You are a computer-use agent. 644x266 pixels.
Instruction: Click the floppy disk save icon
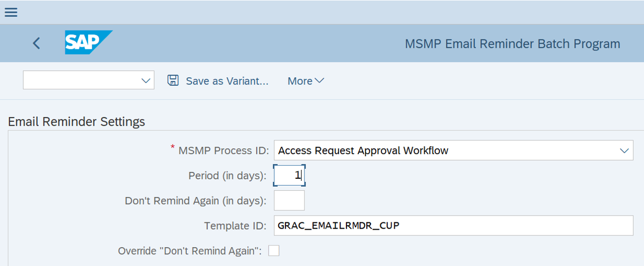coord(173,80)
